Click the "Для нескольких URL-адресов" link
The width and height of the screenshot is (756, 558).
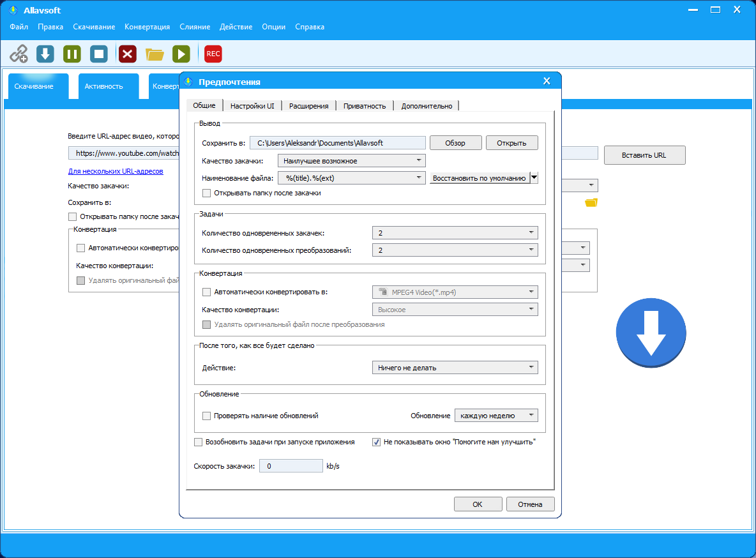click(x=116, y=171)
